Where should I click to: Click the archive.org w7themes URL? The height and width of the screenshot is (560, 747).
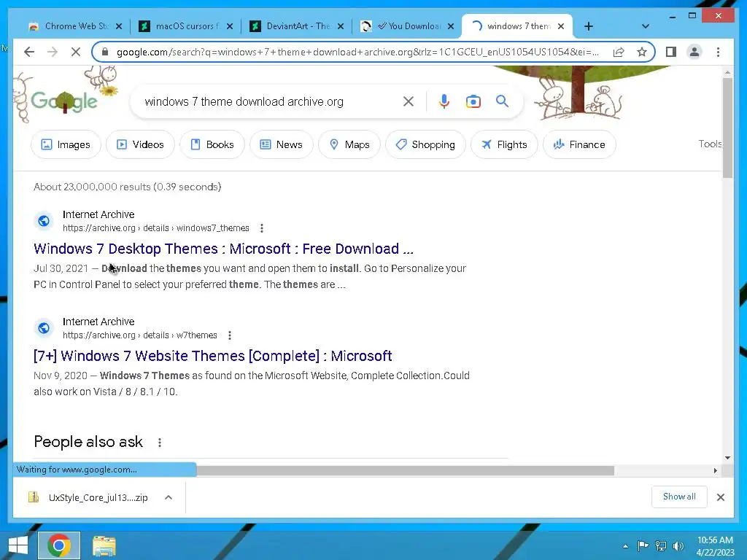(x=139, y=335)
